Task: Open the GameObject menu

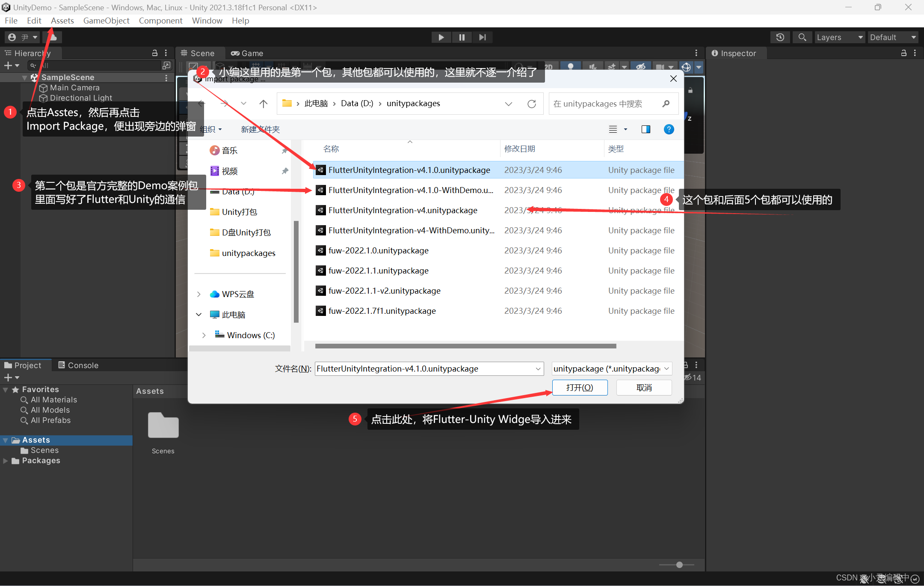Action: tap(106, 21)
